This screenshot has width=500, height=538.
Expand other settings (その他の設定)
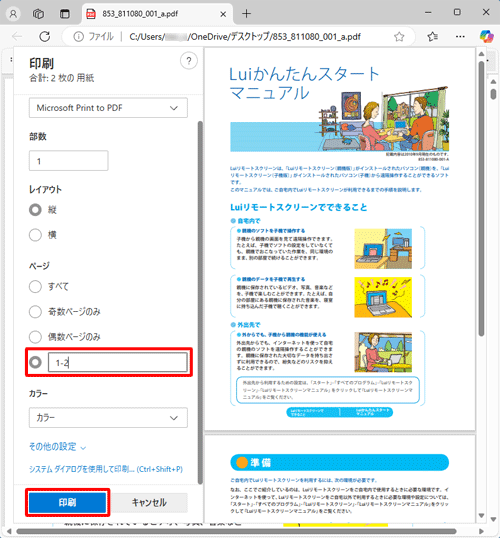57,447
